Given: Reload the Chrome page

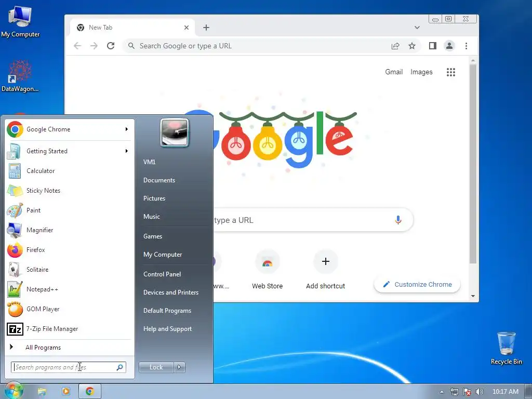Looking at the screenshot, I should point(111,46).
